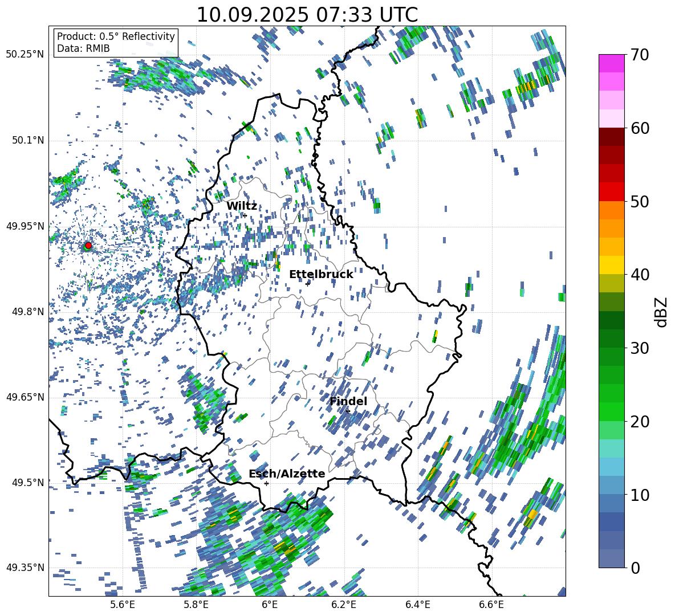Click the Findel location cross marker
Viewport: 675px width, 616px height.
coord(348,411)
